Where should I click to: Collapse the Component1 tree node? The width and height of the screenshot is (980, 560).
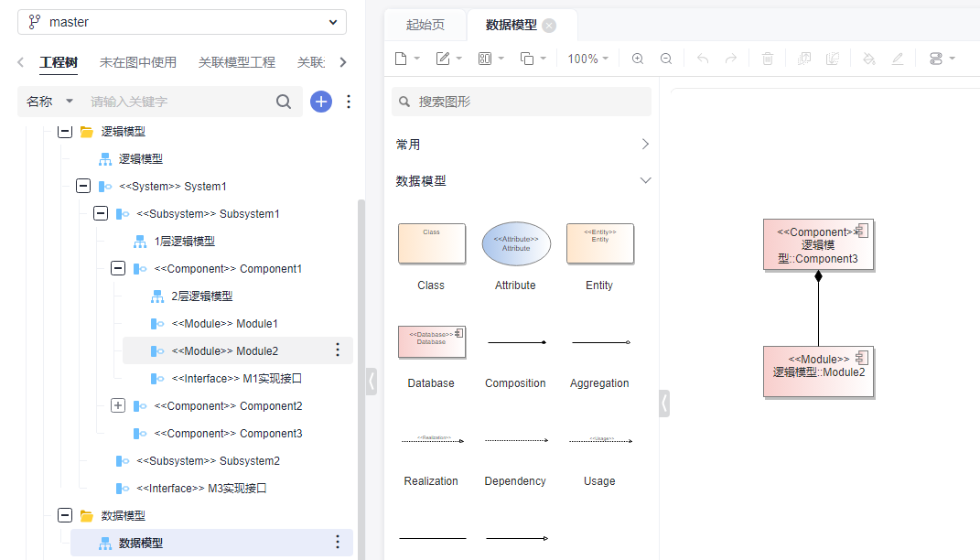click(x=118, y=269)
